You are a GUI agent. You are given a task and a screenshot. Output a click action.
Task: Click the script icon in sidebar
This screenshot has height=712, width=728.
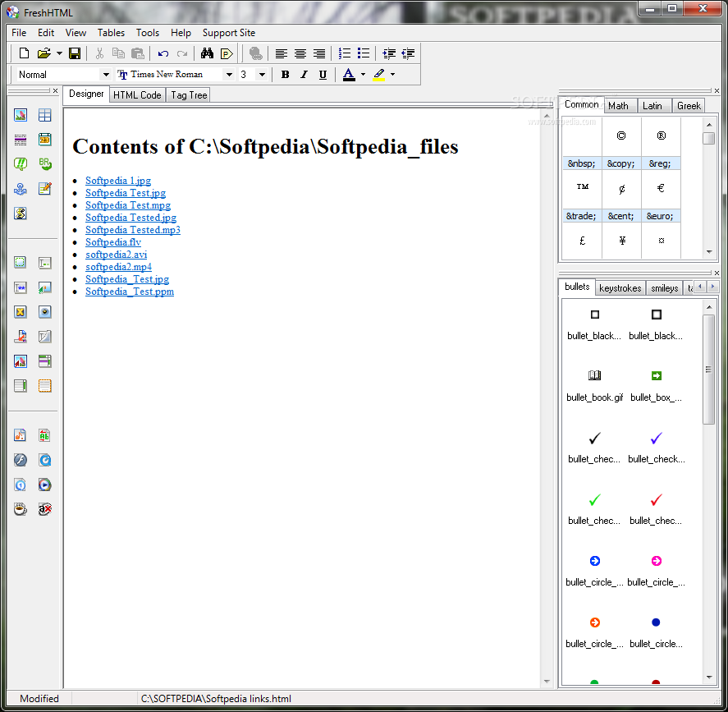pyautogui.click(x=21, y=214)
